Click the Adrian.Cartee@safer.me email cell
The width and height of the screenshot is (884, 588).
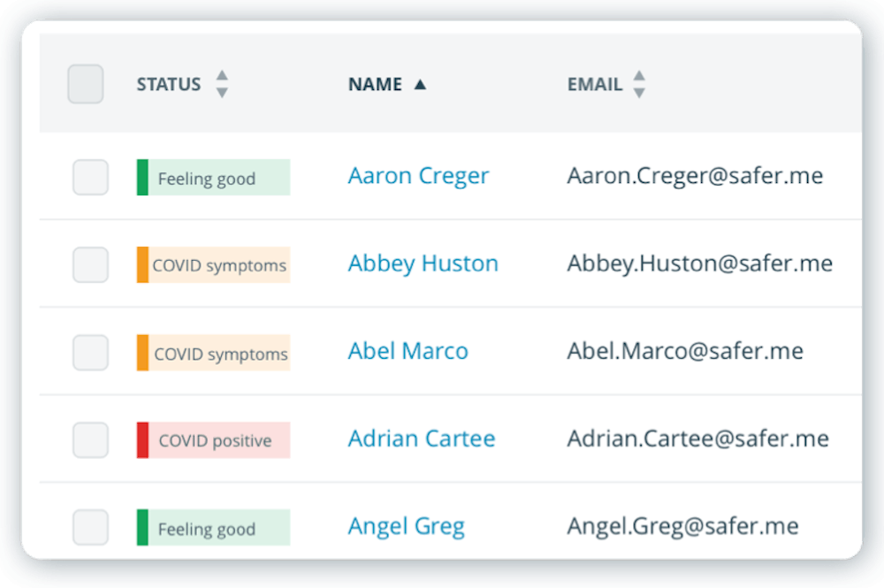point(698,439)
